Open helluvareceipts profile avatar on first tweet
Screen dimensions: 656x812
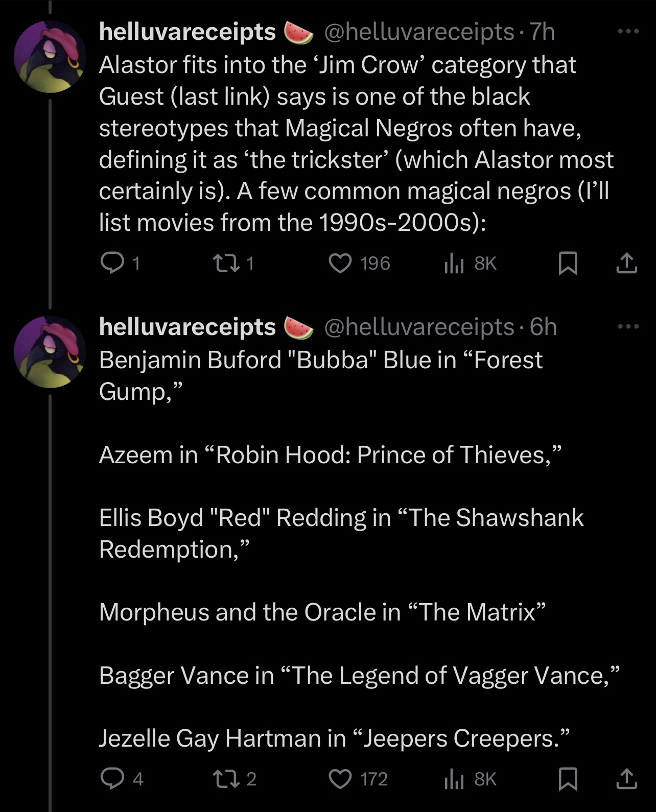pyautogui.click(x=50, y=57)
